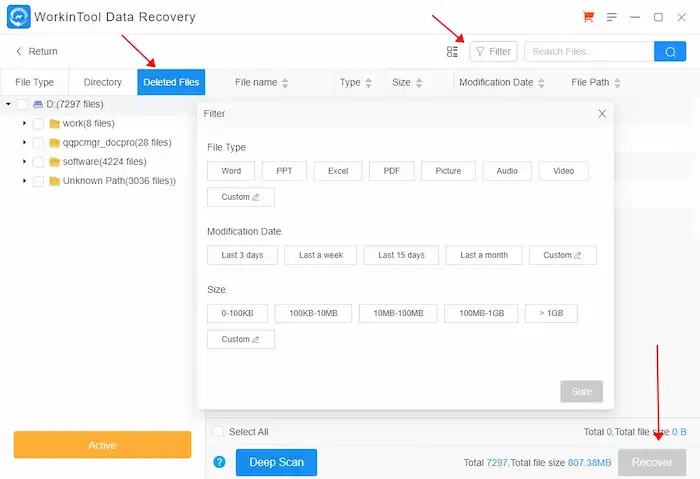Click the Return link

[x=43, y=51]
